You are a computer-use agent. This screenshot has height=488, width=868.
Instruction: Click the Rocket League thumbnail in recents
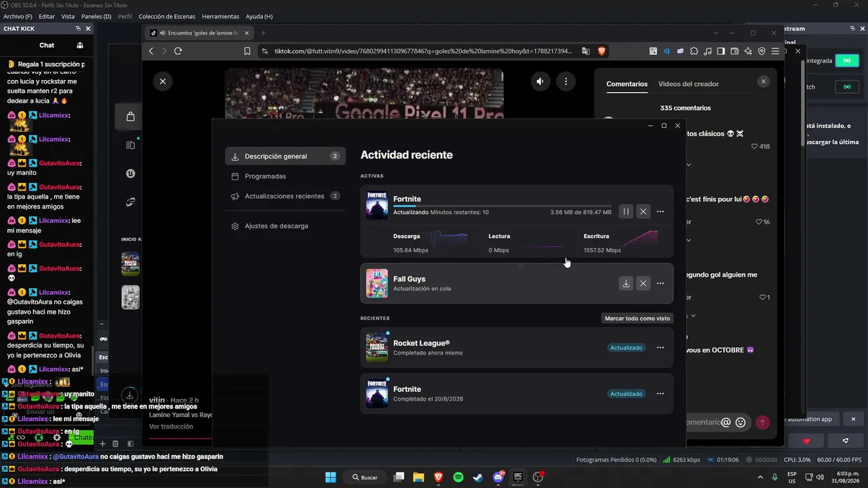pyautogui.click(x=377, y=348)
